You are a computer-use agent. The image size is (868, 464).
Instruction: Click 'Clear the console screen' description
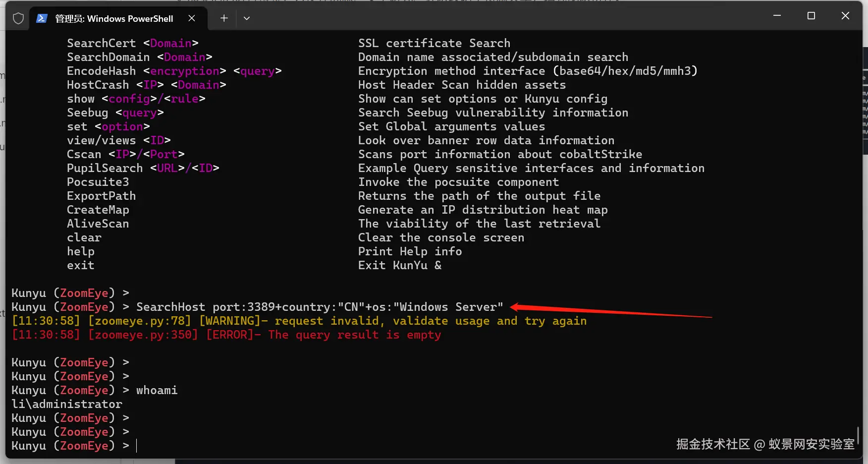pos(441,237)
